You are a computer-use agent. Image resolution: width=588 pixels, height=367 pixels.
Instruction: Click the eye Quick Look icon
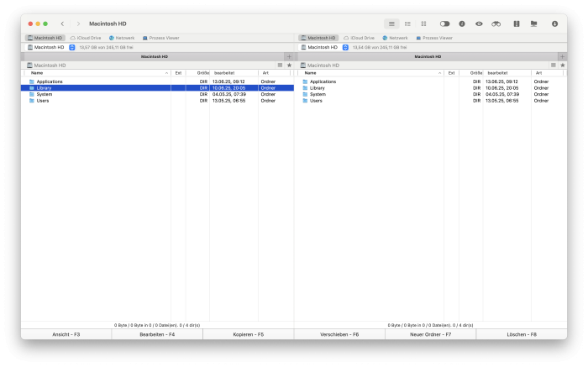[x=479, y=24]
